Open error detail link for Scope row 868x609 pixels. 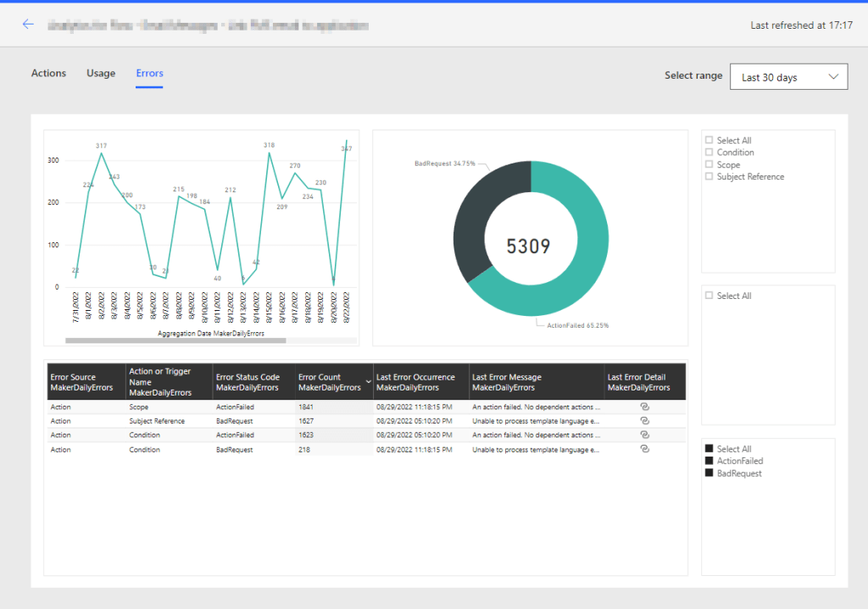pyautogui.click(x=644, y=407)
